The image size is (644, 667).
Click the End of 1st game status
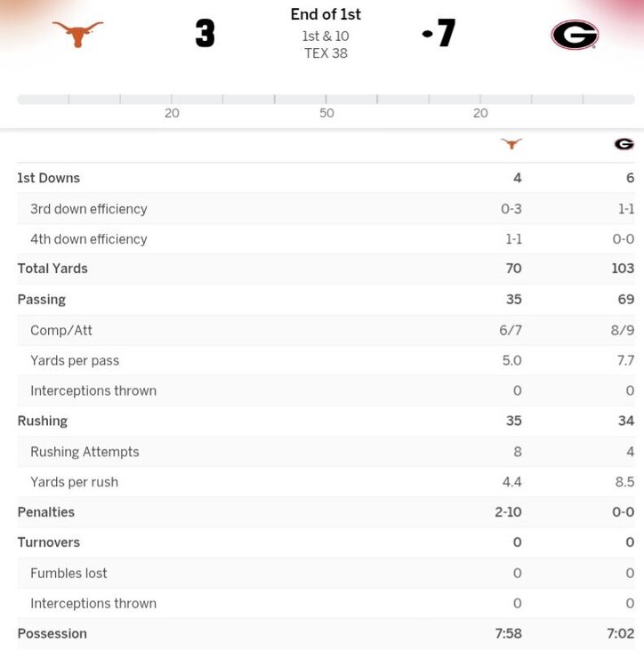(x=326, y=14)
